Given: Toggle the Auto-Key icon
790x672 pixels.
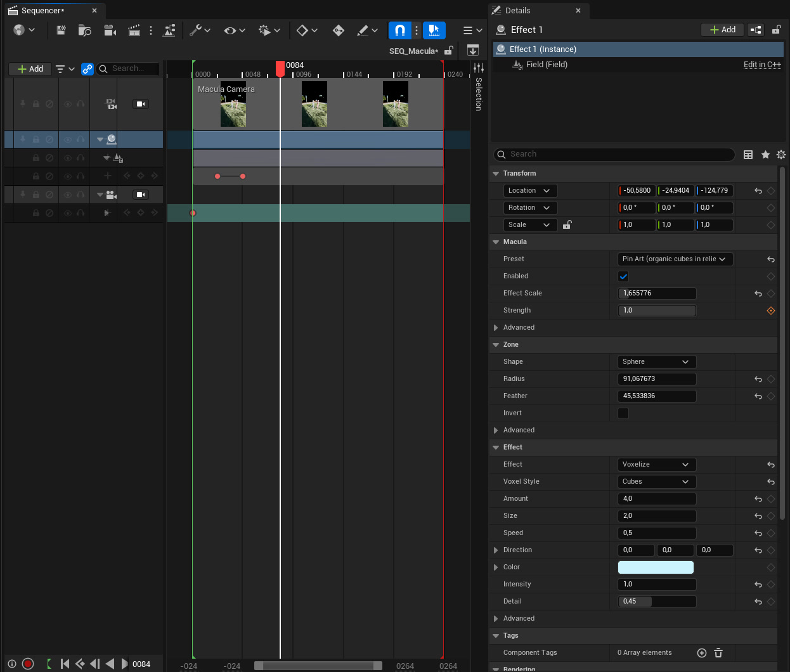Looking at the screenshot, I should point(339,30).
